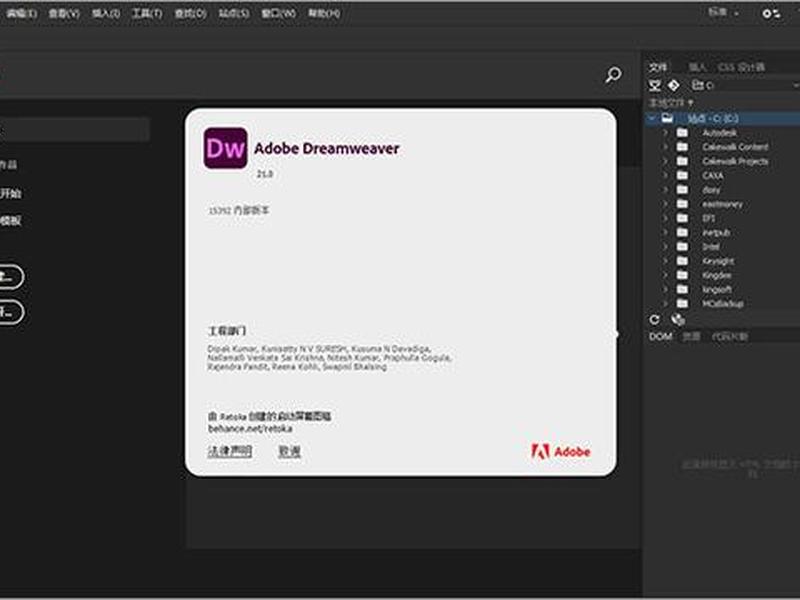The width and height of the screenshot is (800, 600).
Task: Expand the EFI folder
Action: [665, 218]
